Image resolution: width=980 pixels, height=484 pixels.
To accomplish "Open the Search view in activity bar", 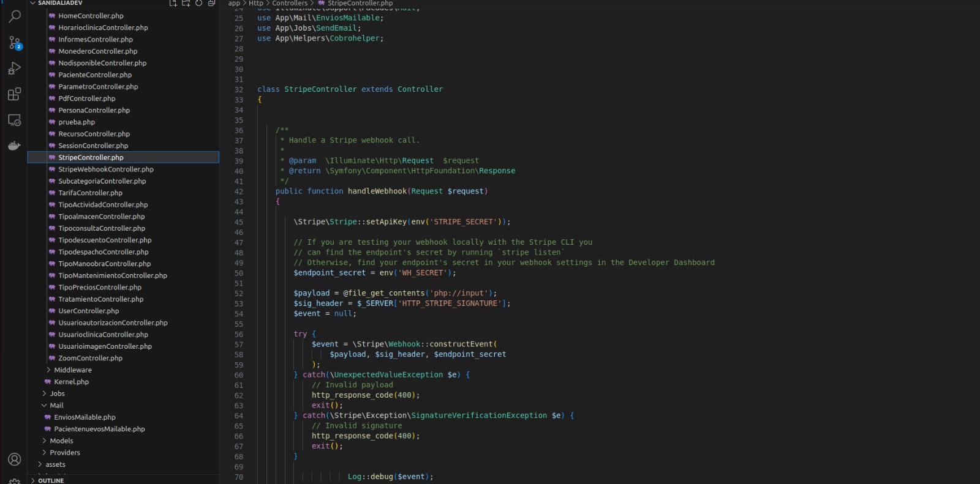I will [14, 17].
